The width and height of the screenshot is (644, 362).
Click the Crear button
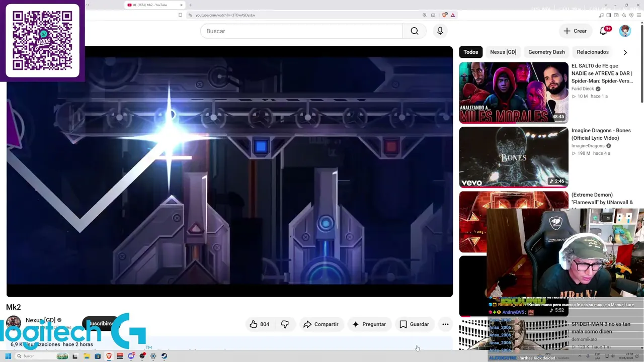575,31
